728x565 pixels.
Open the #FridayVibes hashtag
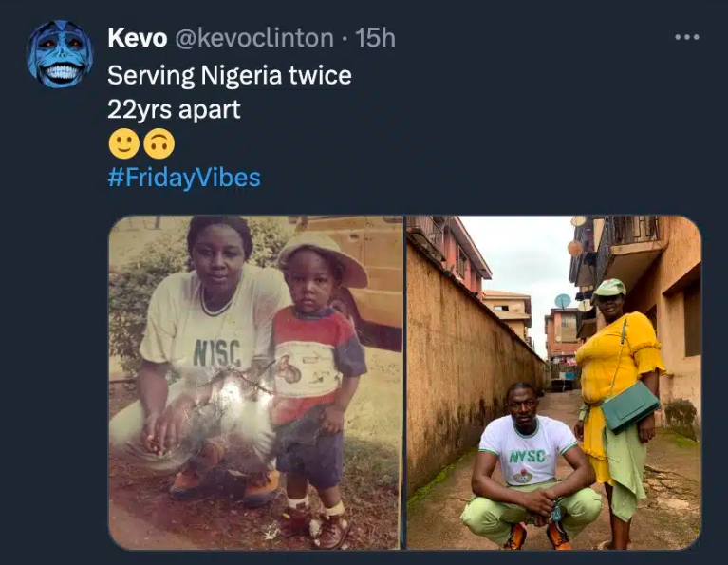pos(183,178)
